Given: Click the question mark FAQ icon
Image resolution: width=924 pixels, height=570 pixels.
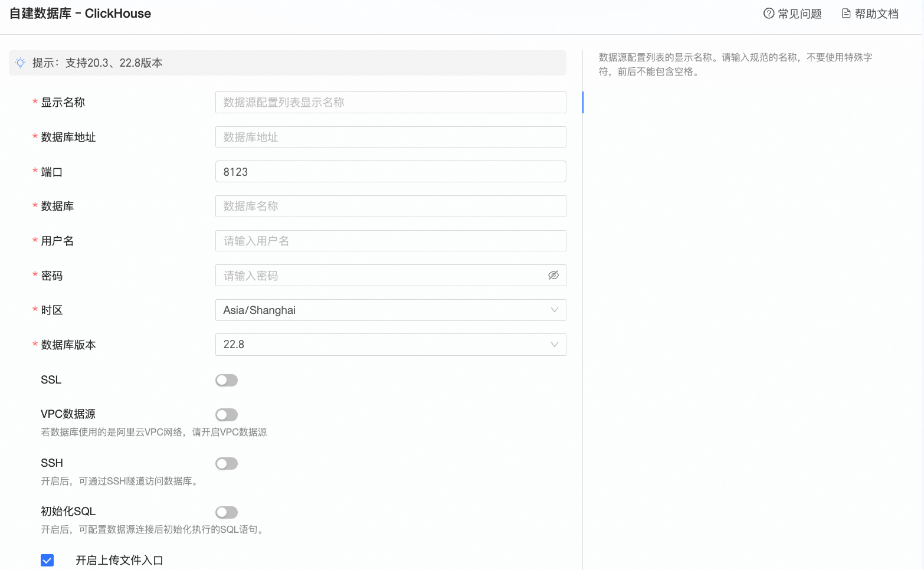Looking at the screenshot, I should pos(769,14).
